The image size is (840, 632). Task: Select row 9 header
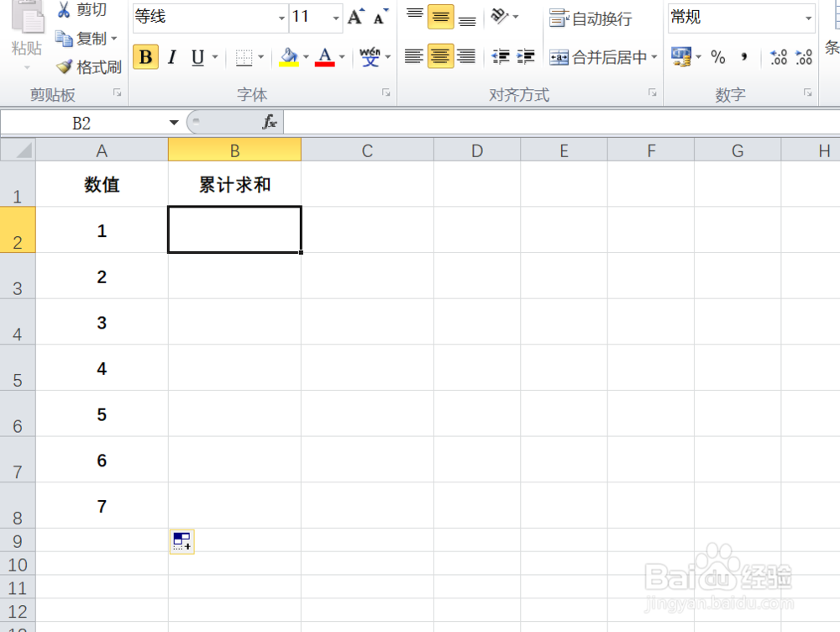[x=18, y=540]
